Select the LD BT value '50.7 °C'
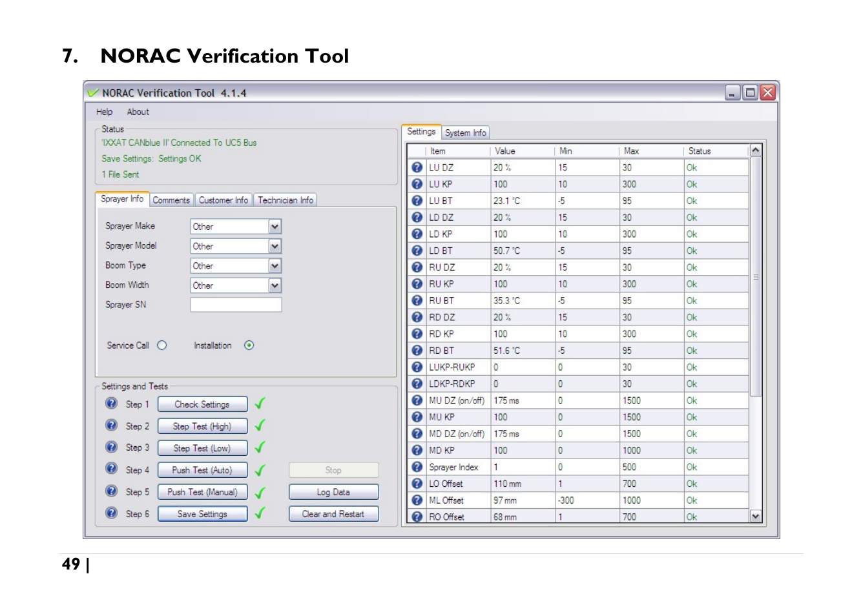Screen dimensions: 863x616 523,251
